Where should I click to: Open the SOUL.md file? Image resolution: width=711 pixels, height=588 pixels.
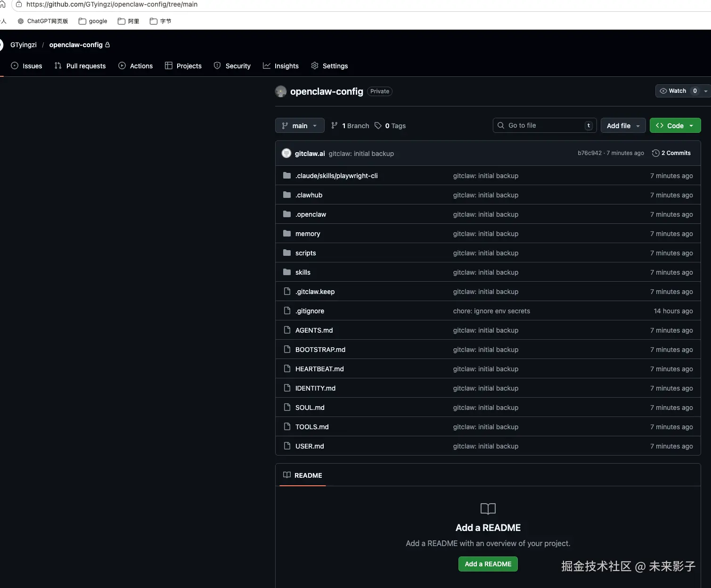[x=310, y=408]
